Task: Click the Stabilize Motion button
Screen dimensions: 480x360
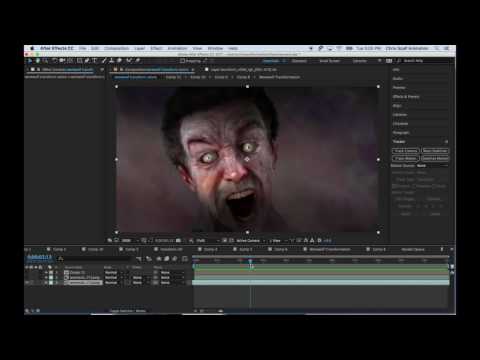Action: point(435,159)
